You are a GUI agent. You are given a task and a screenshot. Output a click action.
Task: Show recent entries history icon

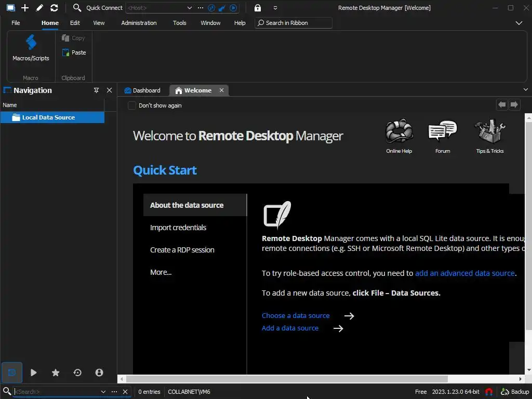pos(77,373)
